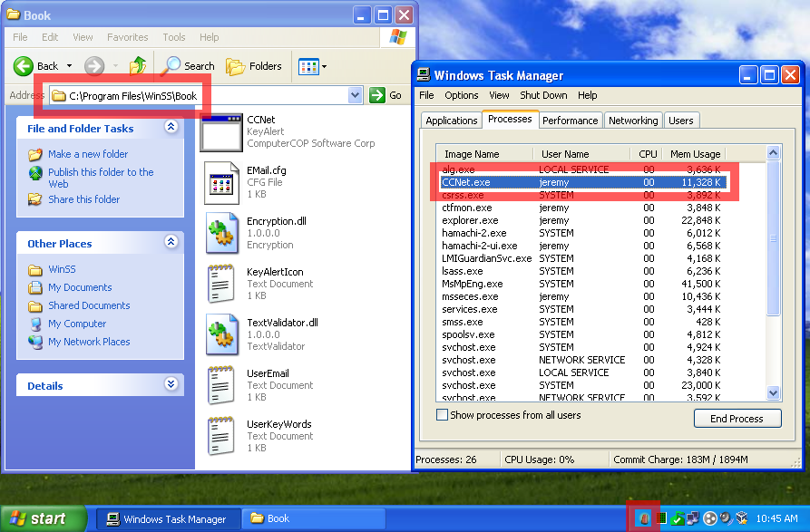Viewport: 810px width, 532px height.
Task: Enable Show processes from all users
Action: click(x=444, y=415)
